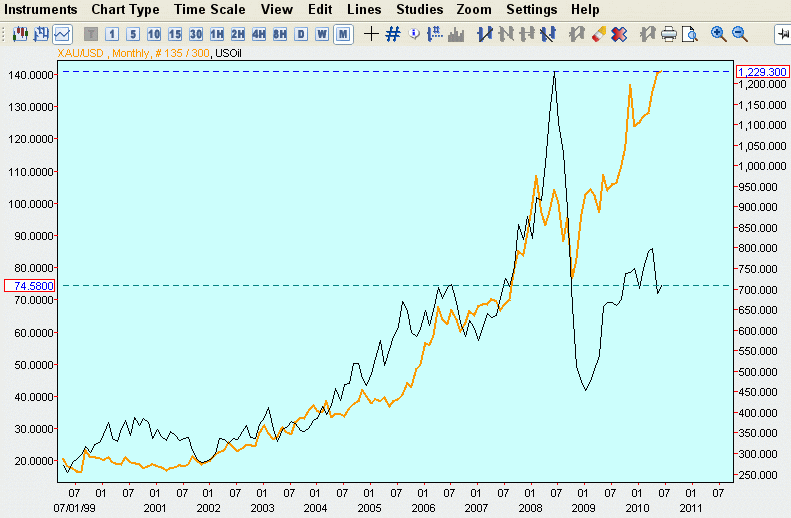Switch to the Weekly timeframe button

[x=322, y=34]
